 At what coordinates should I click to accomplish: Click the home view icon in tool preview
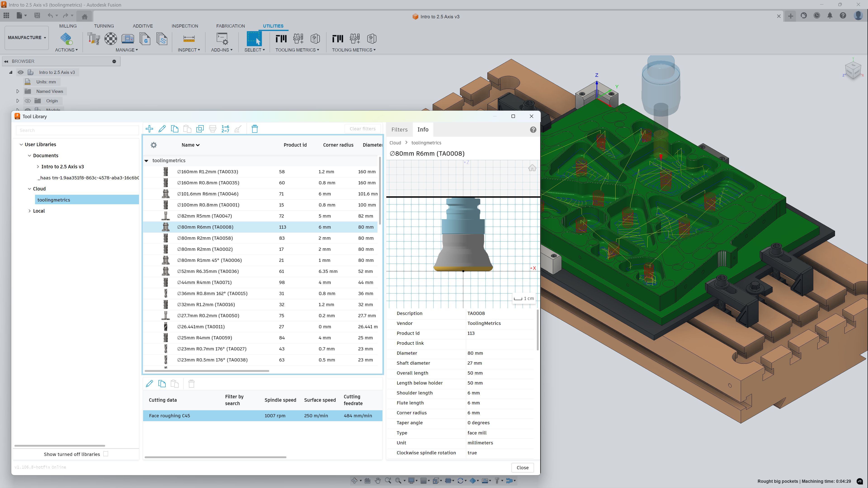point(532,168)
